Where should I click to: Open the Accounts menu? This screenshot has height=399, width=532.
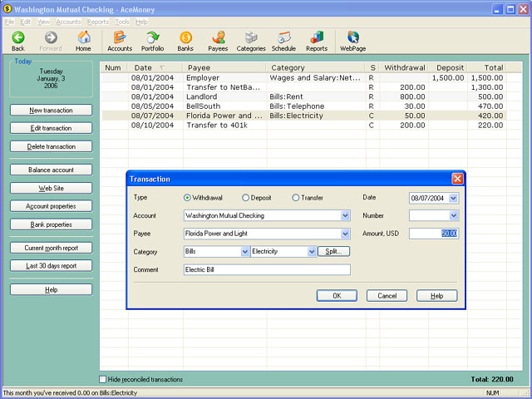pos(68,22)
